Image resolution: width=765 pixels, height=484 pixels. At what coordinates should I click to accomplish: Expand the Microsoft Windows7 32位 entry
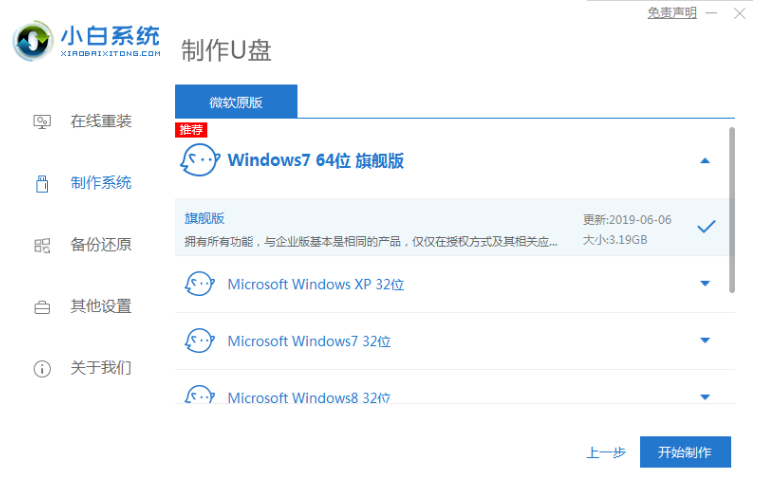click(x=705, y=341)
